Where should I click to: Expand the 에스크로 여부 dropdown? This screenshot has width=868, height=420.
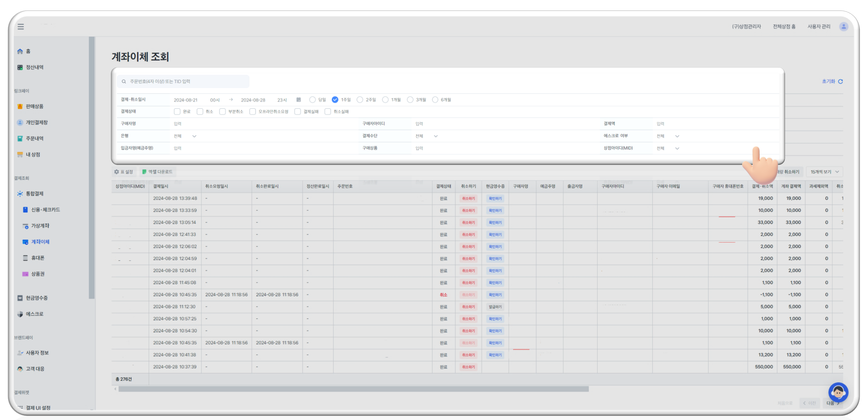pos(668,136)
